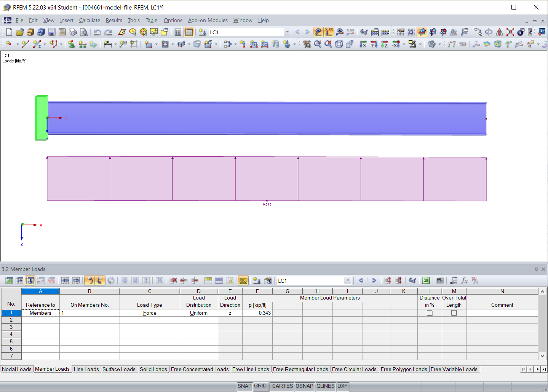Screen dimensions: 548x392
Task: Switch to the Surface Loads tab
Action: (x=119, y=369)
